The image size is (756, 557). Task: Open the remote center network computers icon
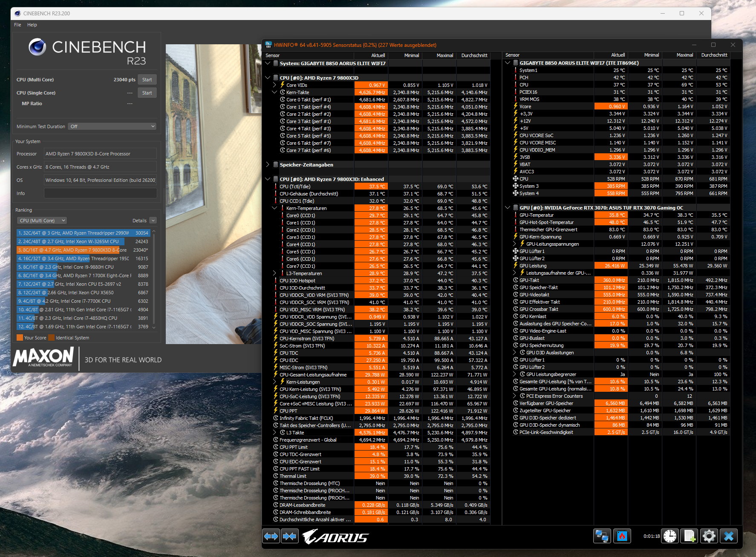click(602, 536)
